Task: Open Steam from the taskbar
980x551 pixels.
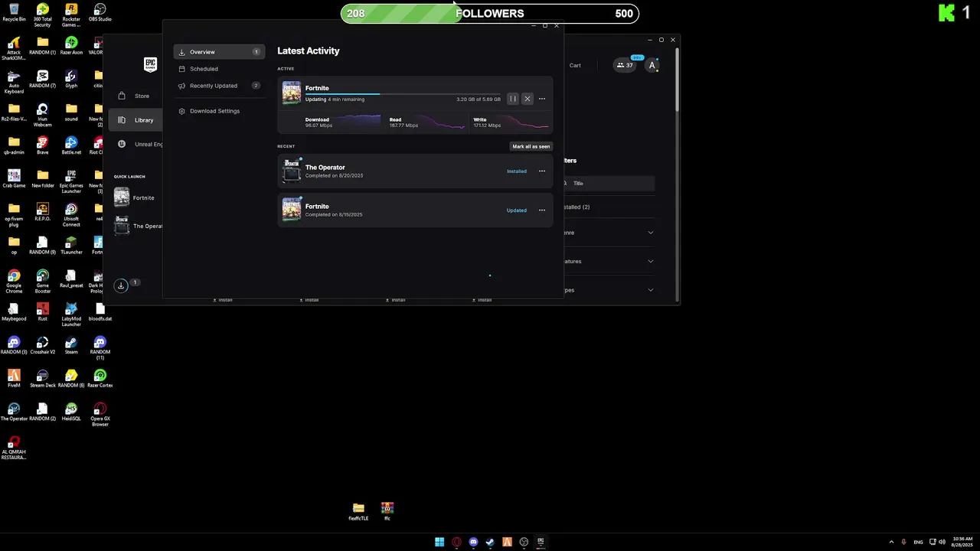Action: pyautogui.click(x=490, y=542)
